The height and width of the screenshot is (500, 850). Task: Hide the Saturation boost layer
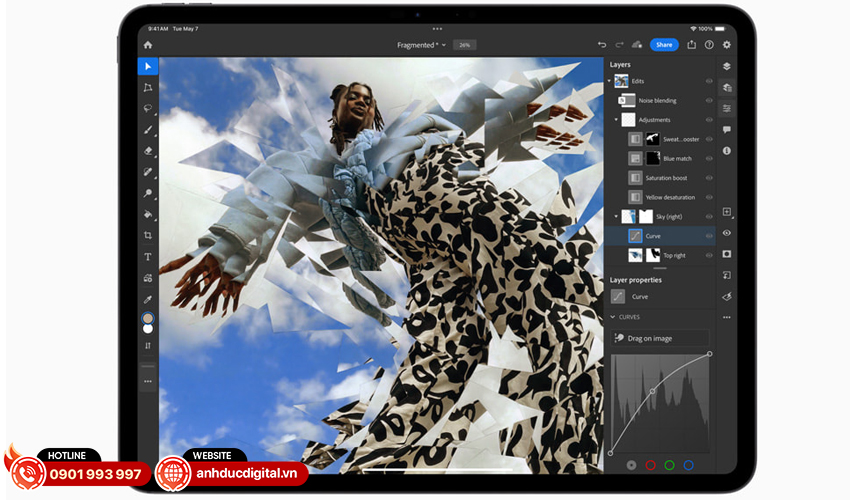709,178
